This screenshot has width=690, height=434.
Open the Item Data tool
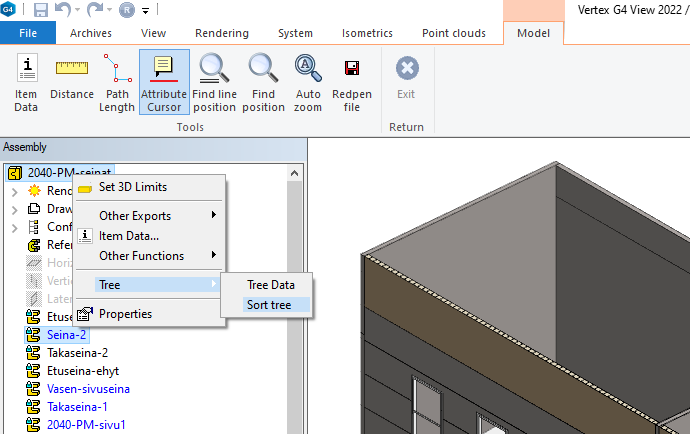point(26,83)
